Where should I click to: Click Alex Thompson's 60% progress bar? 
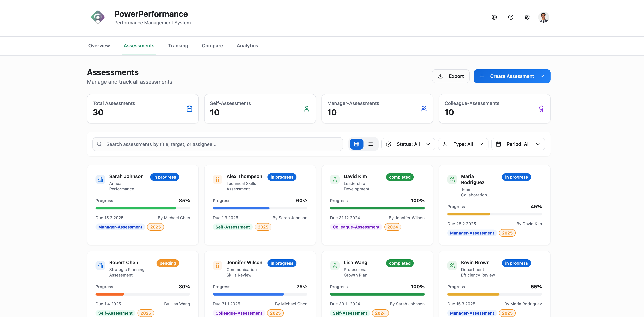tap(260, 208)
